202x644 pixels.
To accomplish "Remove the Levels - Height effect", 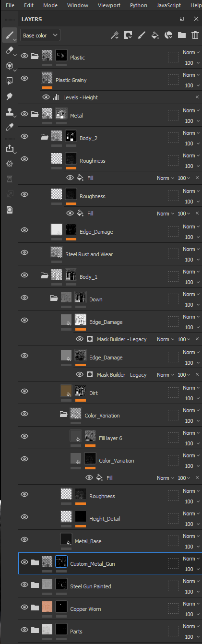I will (197, 97).
